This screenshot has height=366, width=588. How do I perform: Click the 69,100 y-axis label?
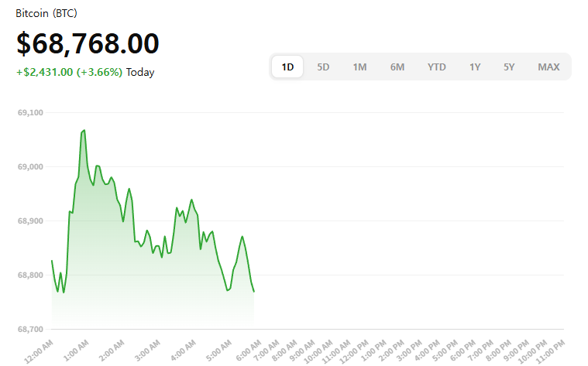coord(29,113)
